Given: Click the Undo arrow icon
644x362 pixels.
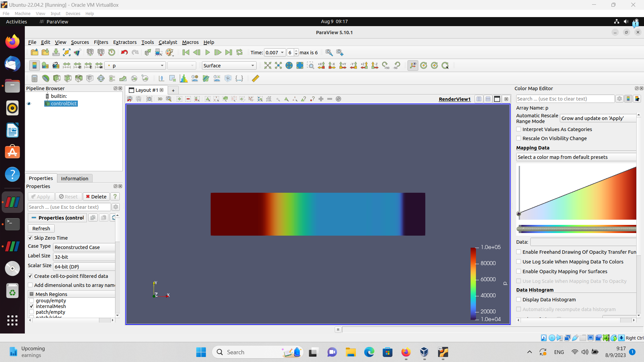Looking at the screenshot, I should tap(124, 53).
